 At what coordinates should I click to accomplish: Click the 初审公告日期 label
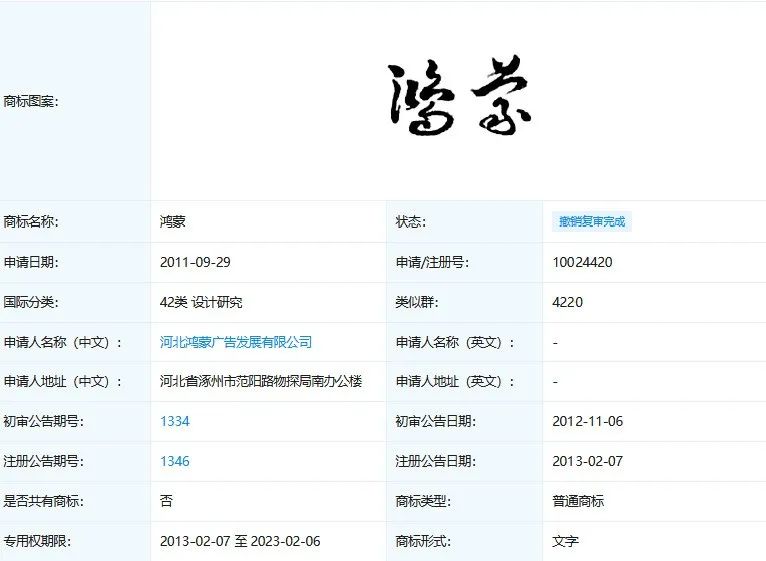435,421
